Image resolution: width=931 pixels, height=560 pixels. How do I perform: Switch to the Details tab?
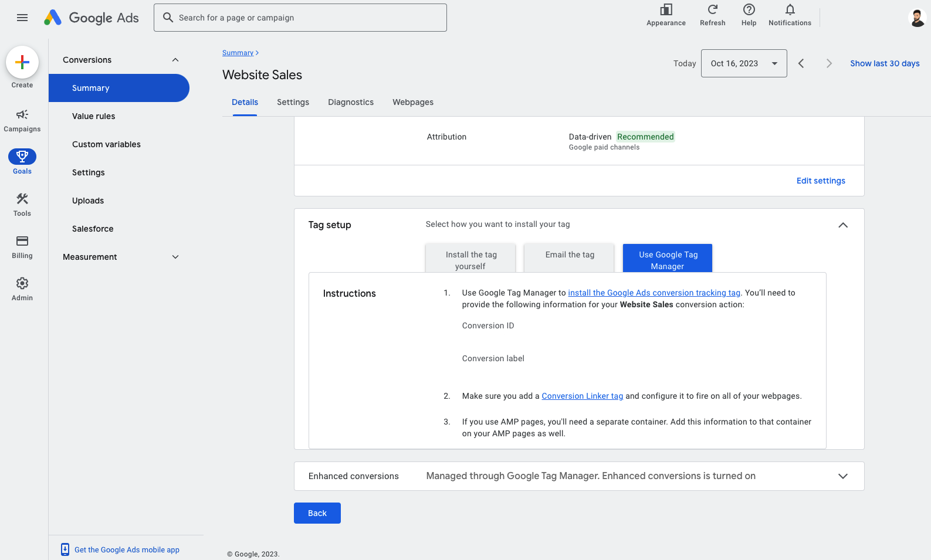[x=245, y=102]
